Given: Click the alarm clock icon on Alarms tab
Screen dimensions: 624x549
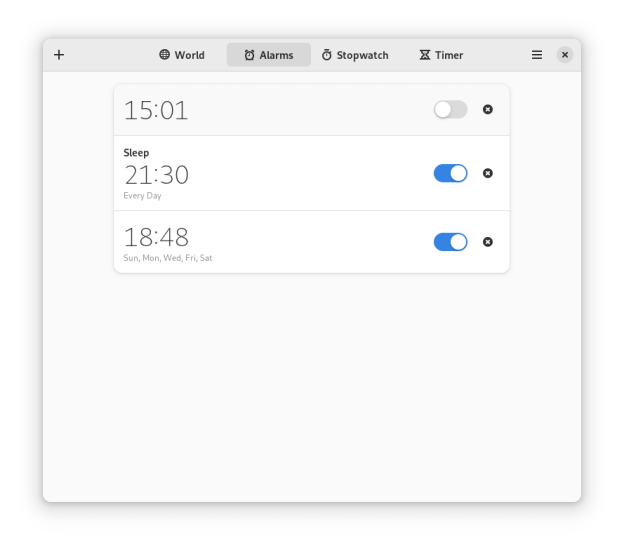Looking at the screenshot, I should pyautogui.click(x=249, y=55).
